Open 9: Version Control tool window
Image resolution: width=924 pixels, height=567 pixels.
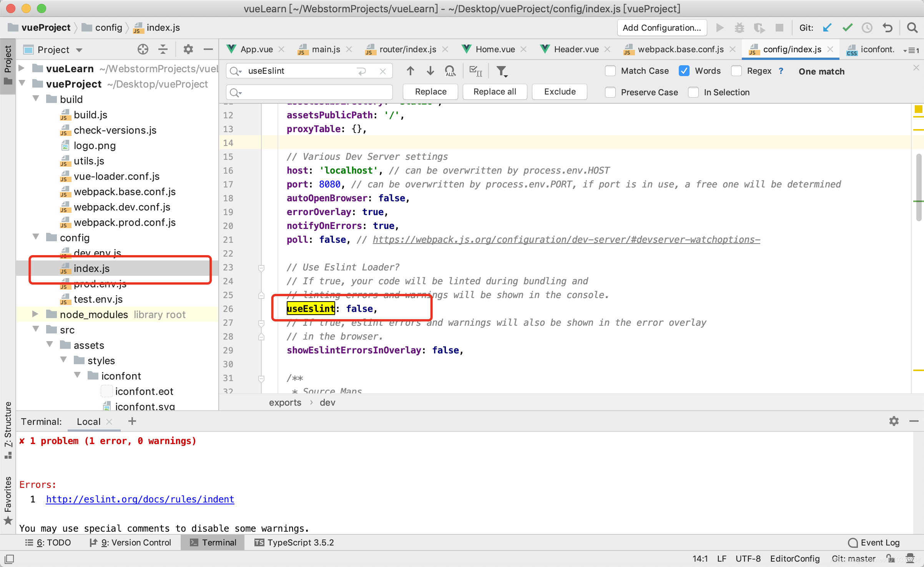[130, 542]
